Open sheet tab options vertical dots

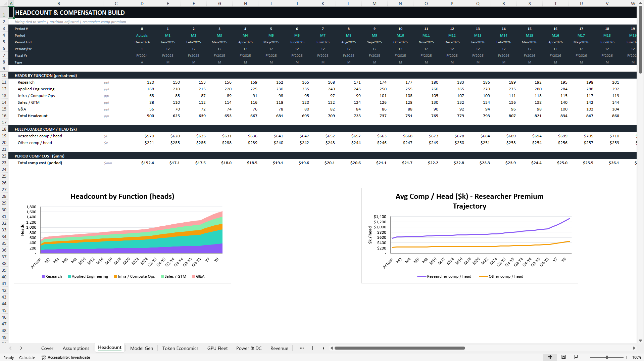click(324, 349)
